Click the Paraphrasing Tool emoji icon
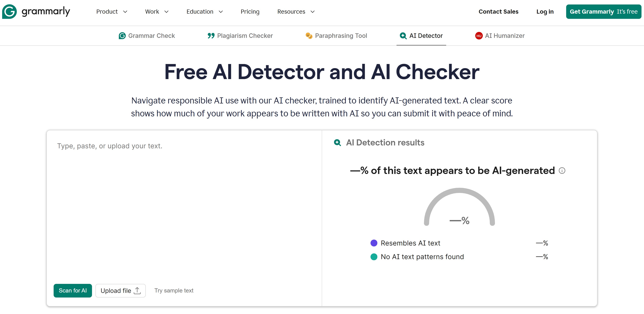Viewport: 644px width, 314px height. 309,36
